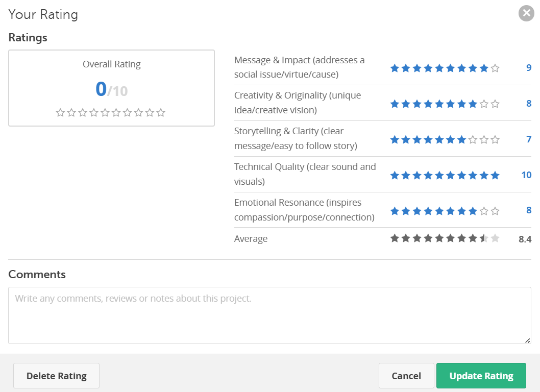The width and height of the screenshot is (540, 392).
Task: Set Creativity & Originality to ninth star
Action: coord(484,104)
